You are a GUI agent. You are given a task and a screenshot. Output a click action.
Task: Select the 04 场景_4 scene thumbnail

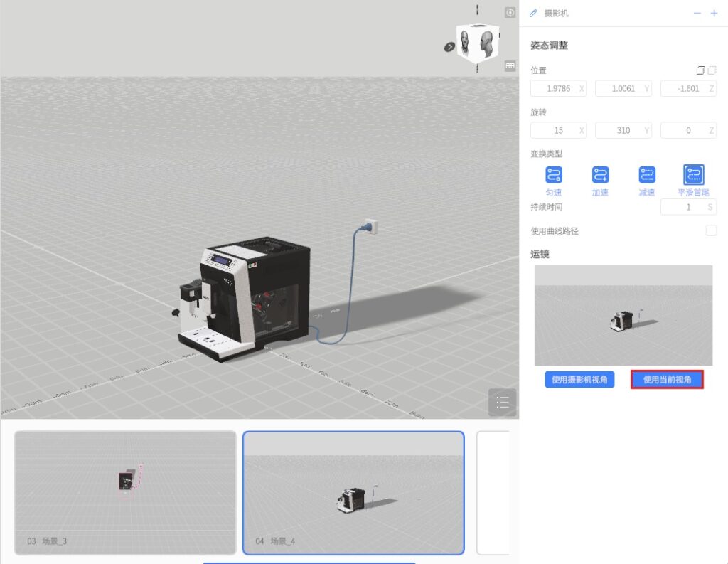353,492
